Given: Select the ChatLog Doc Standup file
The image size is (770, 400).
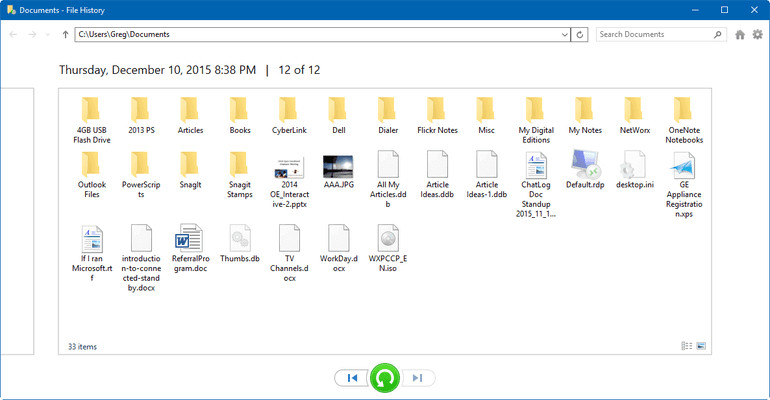Looking at the screenshot, I should [536, 185].
